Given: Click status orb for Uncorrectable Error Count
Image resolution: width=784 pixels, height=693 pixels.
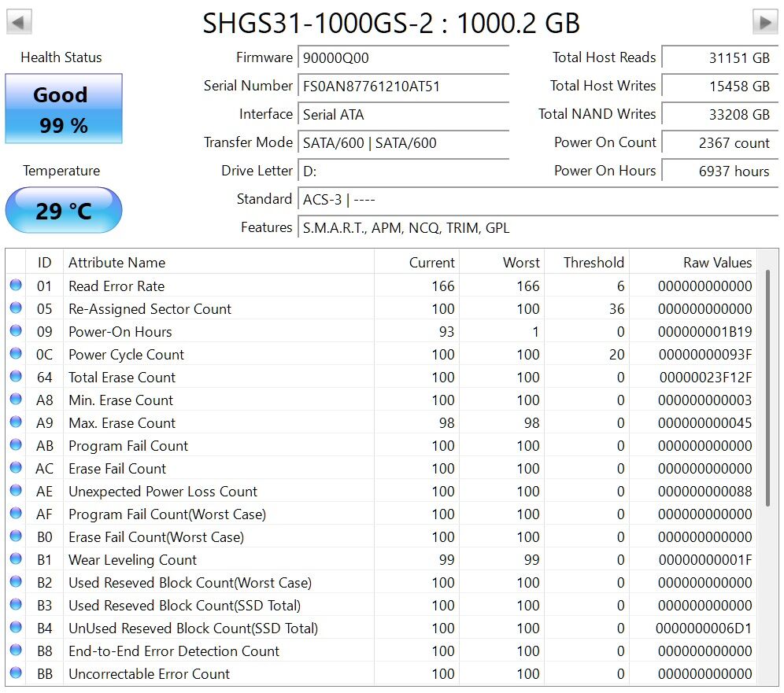Looking at the screenshot, I should click(16, 673).
